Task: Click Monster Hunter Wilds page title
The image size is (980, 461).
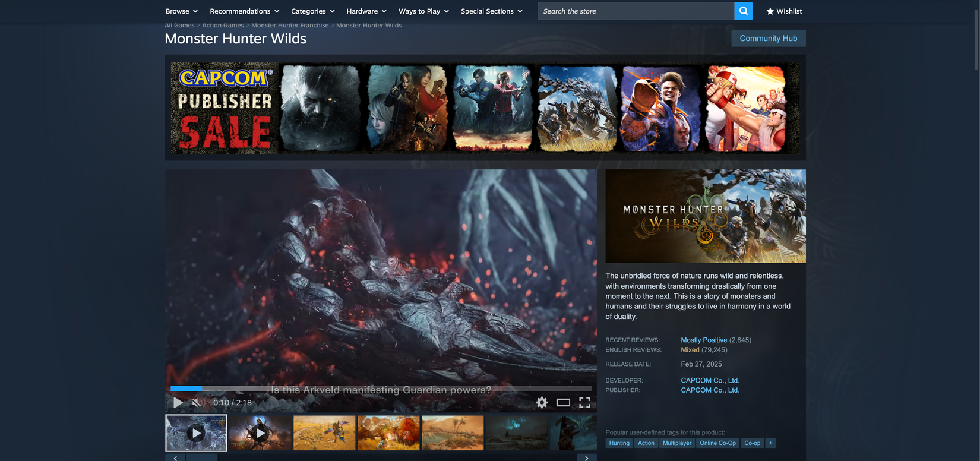Action: point(236,39)
